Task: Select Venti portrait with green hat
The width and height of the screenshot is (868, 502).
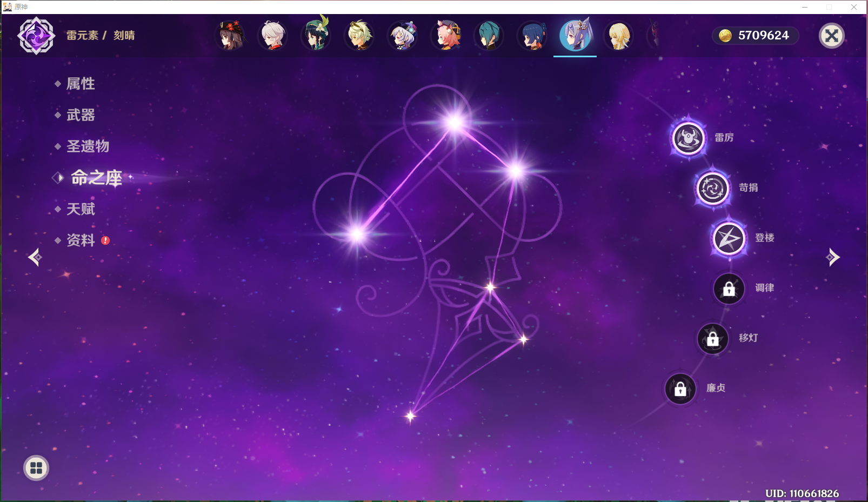Action: pos(316,35)
